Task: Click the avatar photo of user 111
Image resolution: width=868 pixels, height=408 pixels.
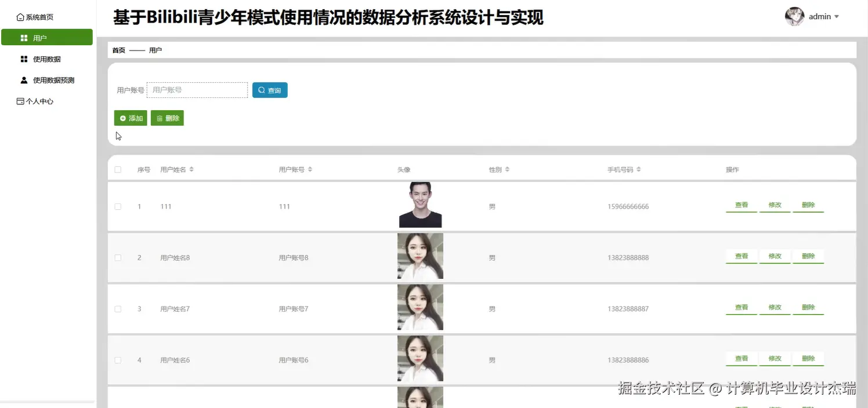Action: point(420,205)
